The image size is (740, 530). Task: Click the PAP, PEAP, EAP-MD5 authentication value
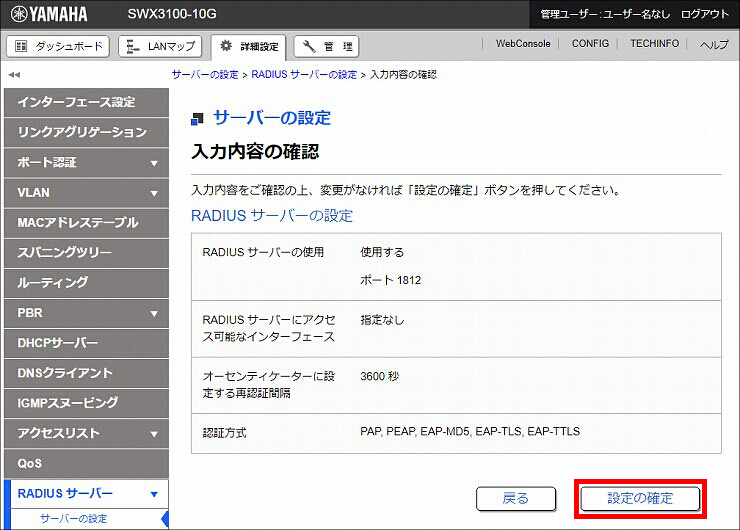pos(470,431)
